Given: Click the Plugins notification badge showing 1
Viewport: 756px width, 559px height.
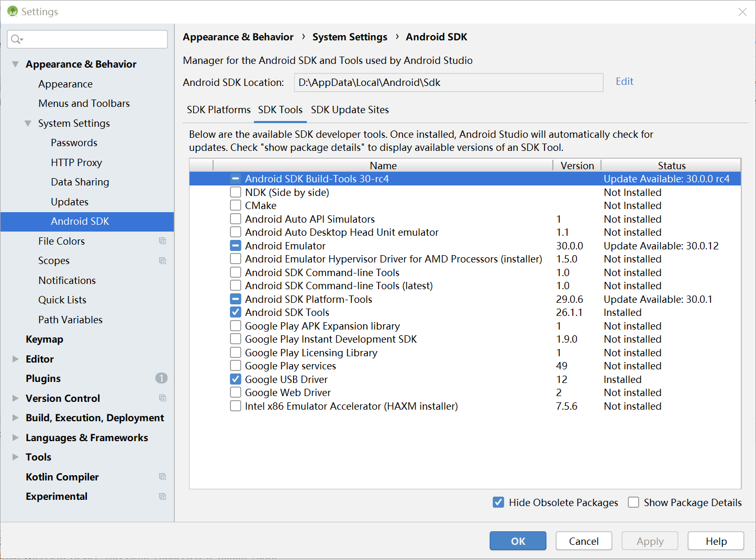Looking at the screenshot, I should click(161, 378).
